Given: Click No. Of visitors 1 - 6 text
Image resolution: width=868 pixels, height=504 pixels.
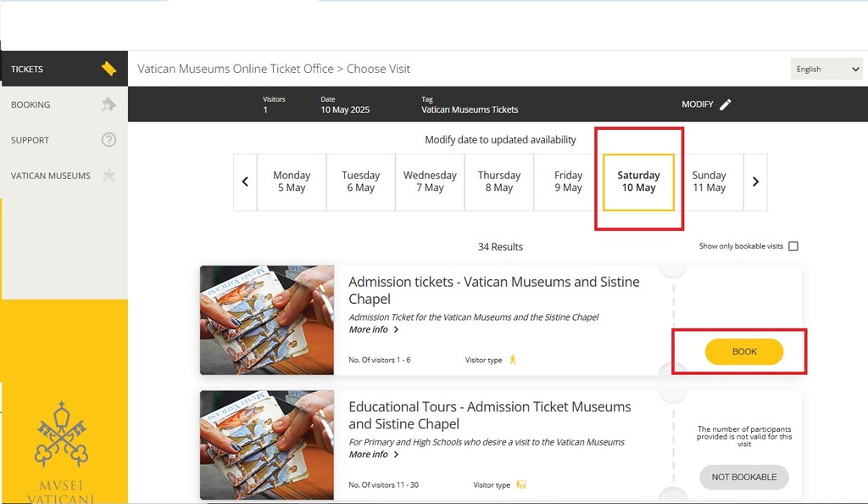Looking at the screenshot, I should pyautogui.click(x=380, y=360).
